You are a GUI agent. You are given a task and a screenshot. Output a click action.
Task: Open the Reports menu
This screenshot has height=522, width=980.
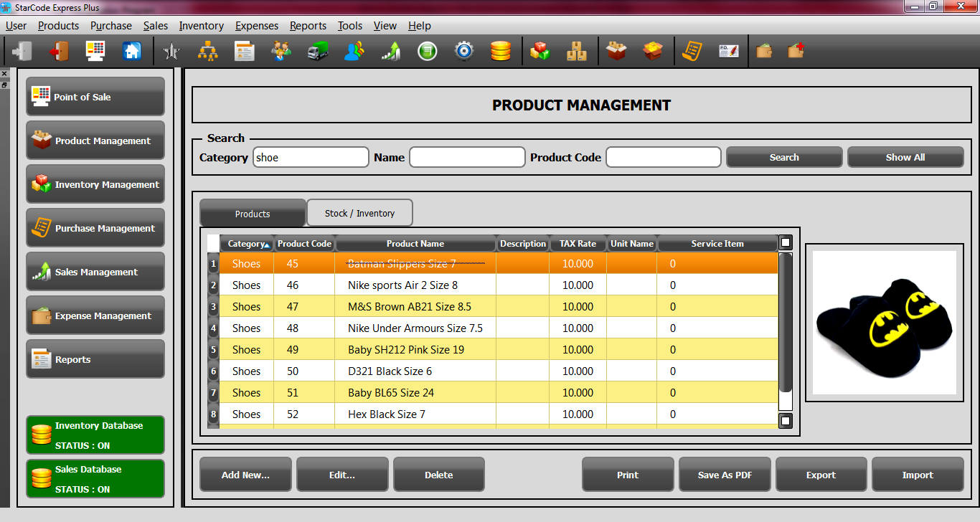(x=308, y=26)
